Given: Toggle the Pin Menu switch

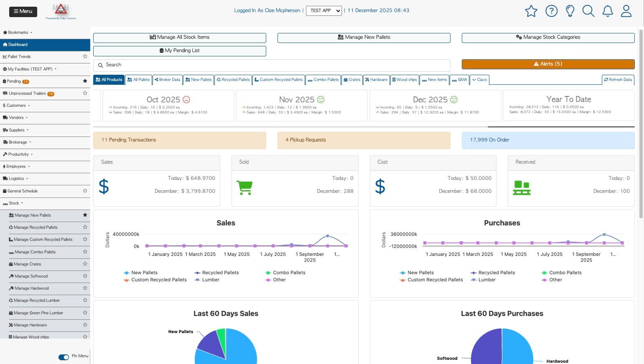Looking at the screenshot, I should click(64, 357).
